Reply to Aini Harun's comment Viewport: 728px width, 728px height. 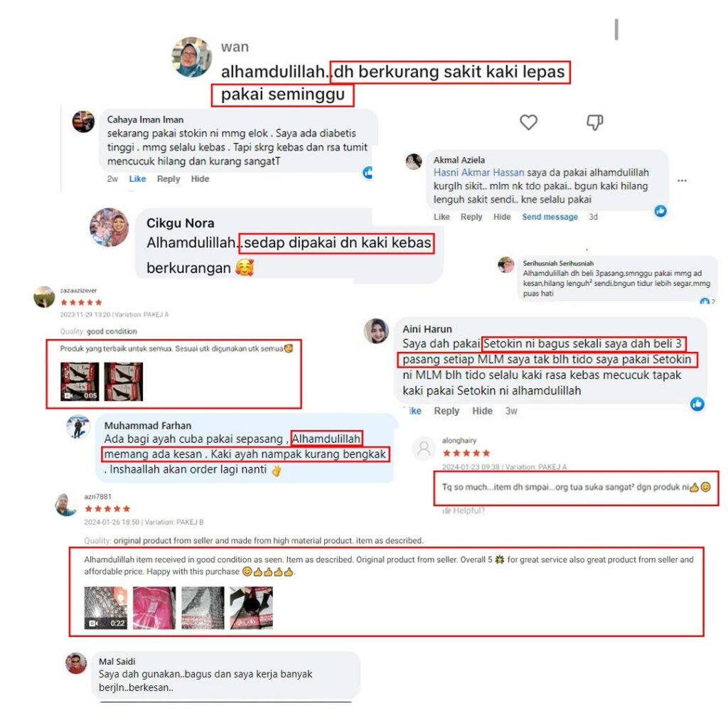pos(446,411)
